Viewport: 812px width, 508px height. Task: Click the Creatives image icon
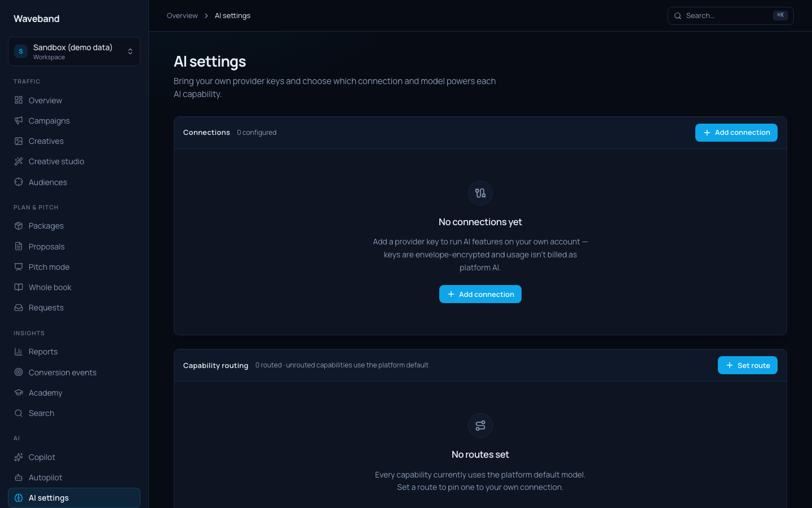[x=19, y=141]
